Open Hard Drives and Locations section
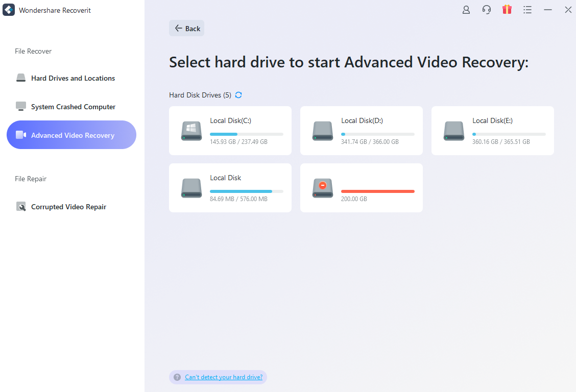576x392 pixels. [x=71, y=78]
